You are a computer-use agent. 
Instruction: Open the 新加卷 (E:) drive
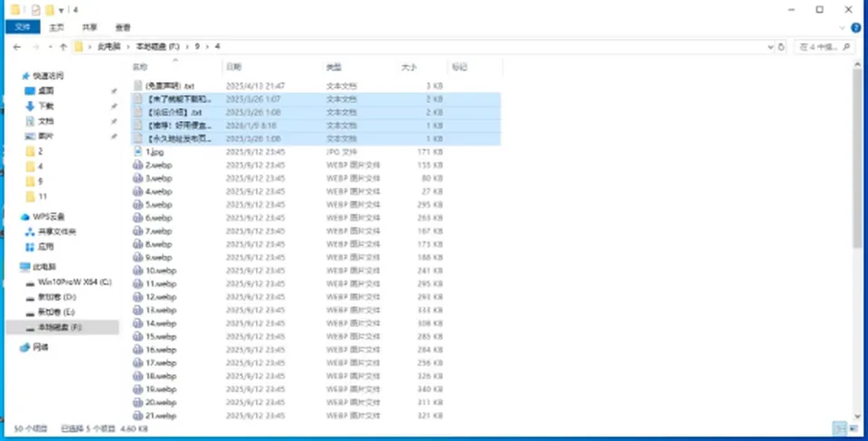tap(56, 312)
